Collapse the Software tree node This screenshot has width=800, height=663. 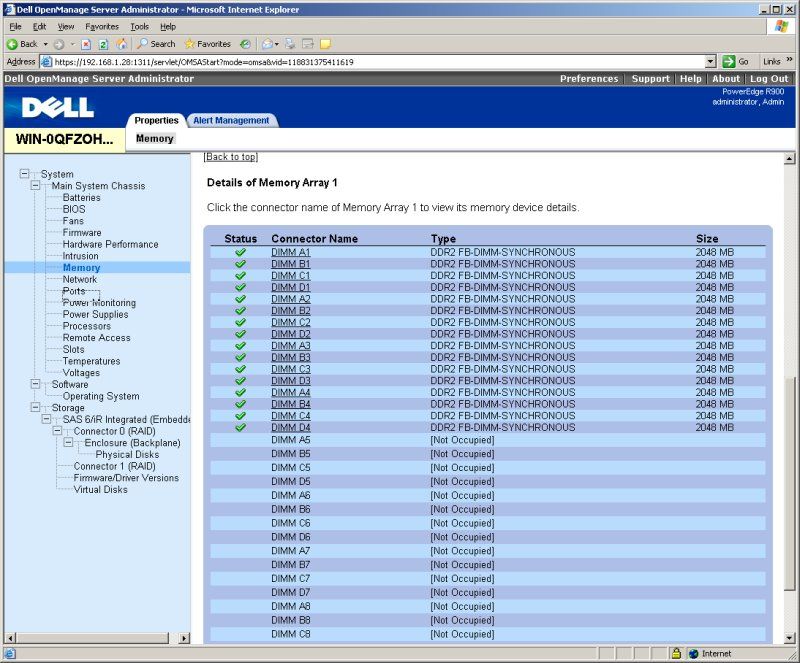pyautogui.click(x=35, y=384)
